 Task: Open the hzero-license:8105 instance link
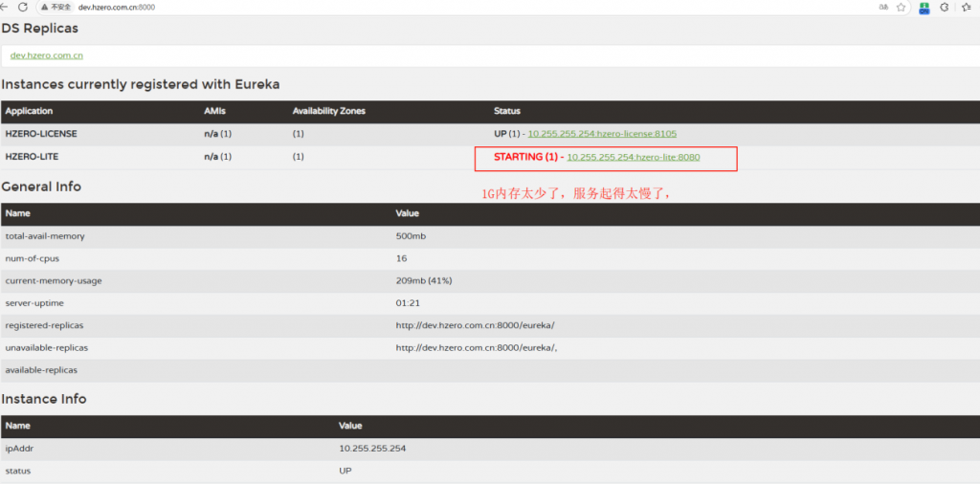tap(602, 134)
